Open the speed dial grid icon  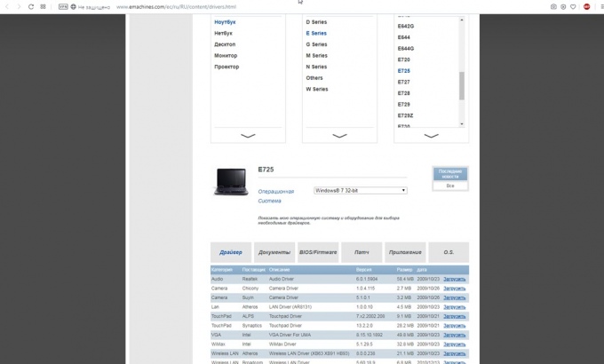(x=43, y=6)
